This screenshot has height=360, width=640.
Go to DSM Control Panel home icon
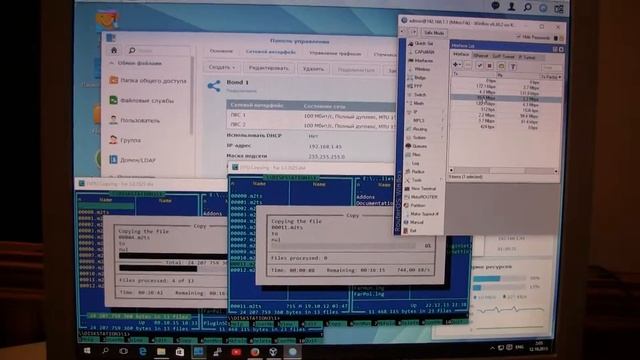pyautogui.click(x=114, y=50)
